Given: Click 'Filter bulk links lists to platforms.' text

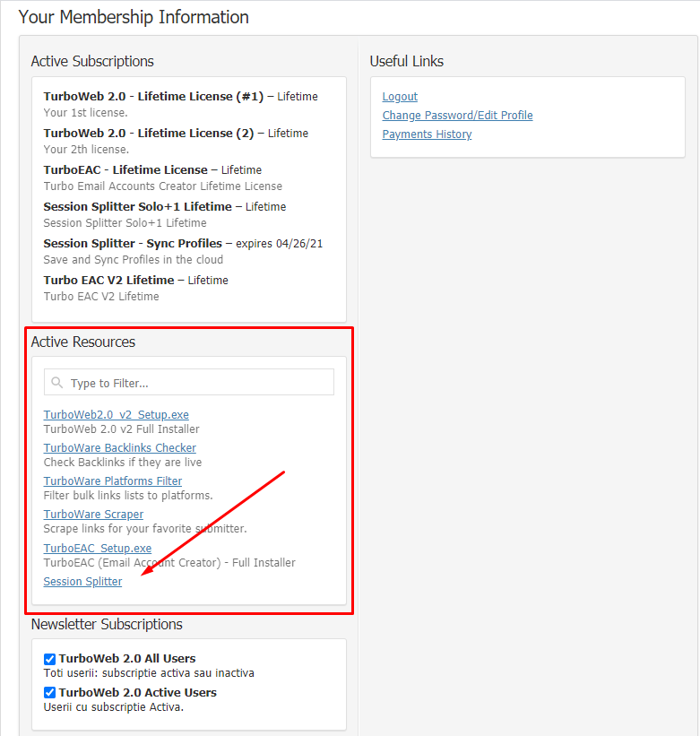Looking at the screenshot, I should tap(128, 496).
